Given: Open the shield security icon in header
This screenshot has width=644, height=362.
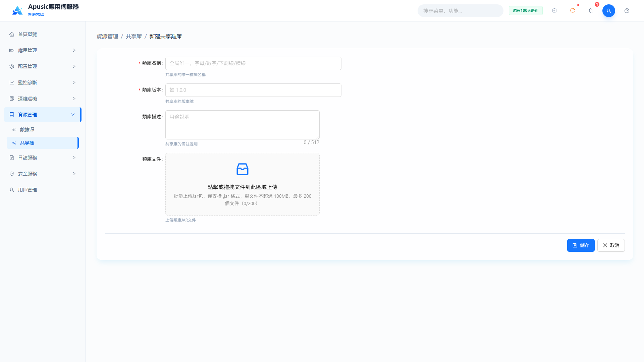Looking at the screenshot, I should 554,11.
